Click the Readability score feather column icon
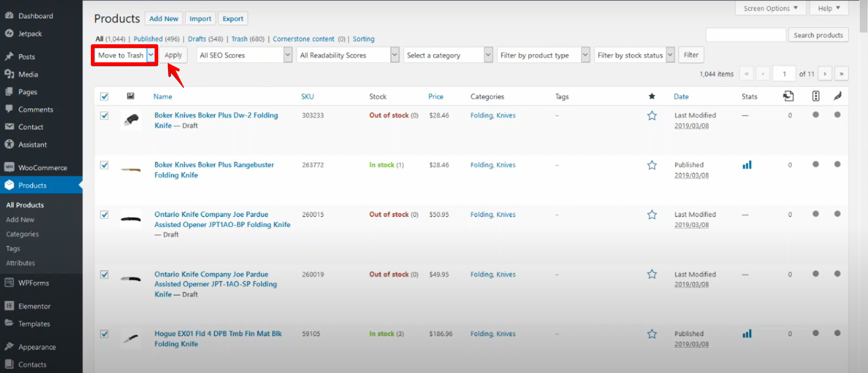Image resolution: width=868 pixels, height=373 pixels. pos(837,96)
